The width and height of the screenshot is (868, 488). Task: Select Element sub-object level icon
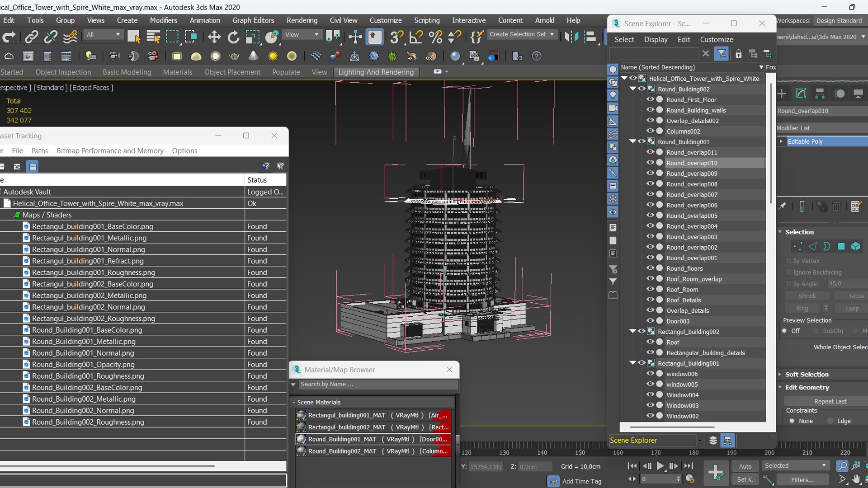[x=856, y=246]
